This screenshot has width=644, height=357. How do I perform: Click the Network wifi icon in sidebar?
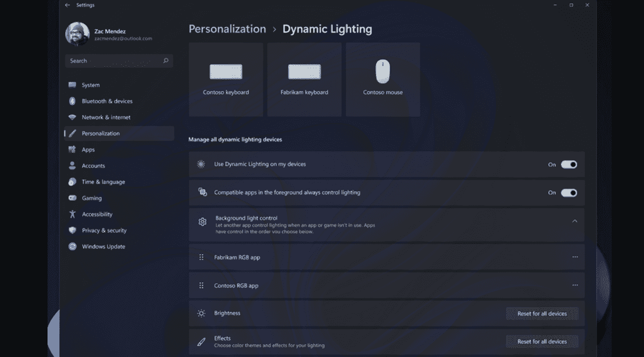pyautogui.click(x=72, y=117)
